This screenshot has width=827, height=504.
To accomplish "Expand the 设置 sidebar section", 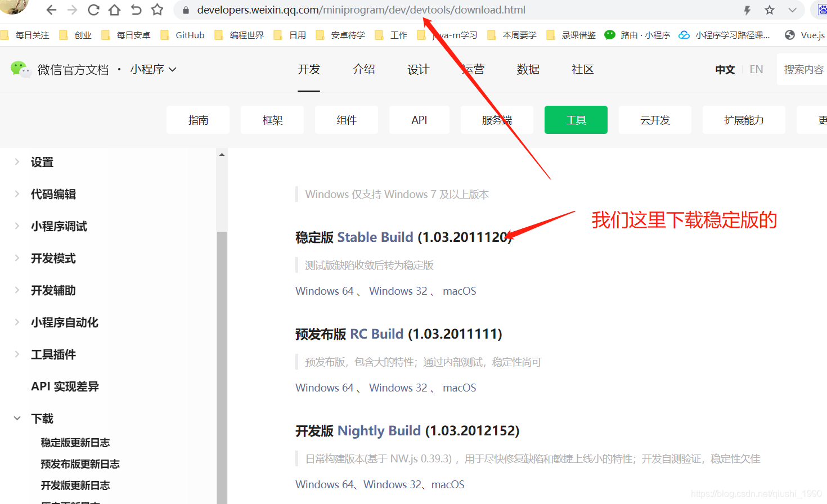I will [x=16, y=161].
